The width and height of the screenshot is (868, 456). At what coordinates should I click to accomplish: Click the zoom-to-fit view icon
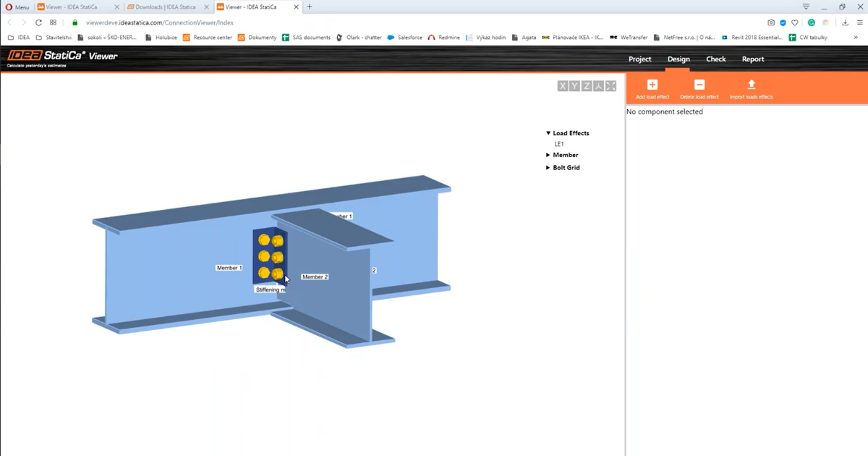point(610,86)
